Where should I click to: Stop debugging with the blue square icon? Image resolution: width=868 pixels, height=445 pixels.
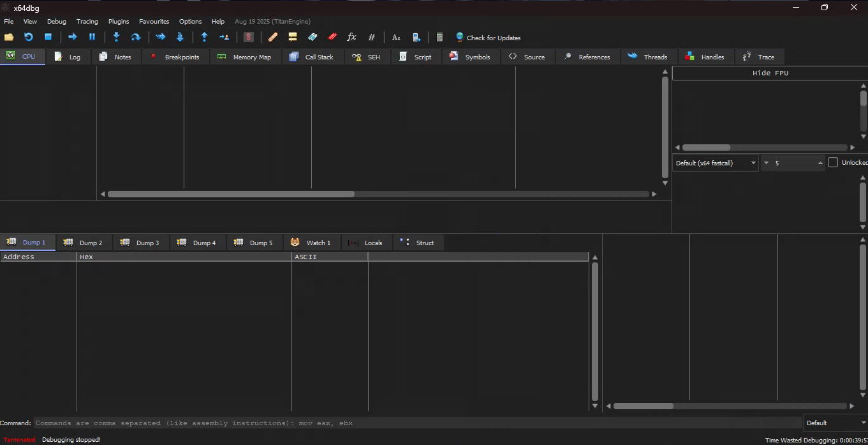(48, 37)
